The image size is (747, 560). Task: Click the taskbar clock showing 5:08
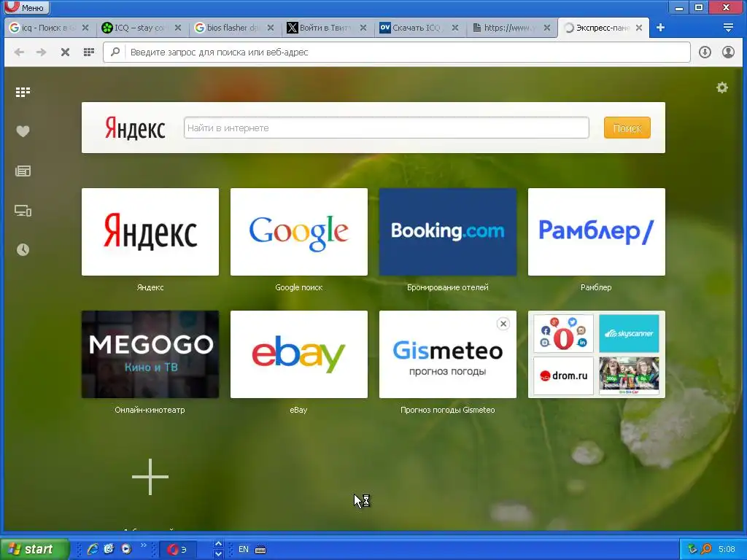tap(727, 549)
